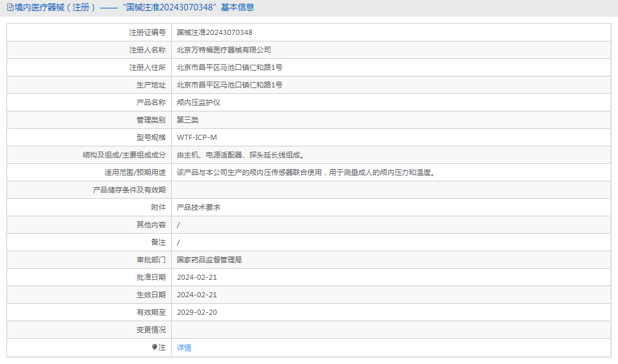The image size is (618, 364).
Task: Click the 注册人住所 label
Action: pos(148,67)
